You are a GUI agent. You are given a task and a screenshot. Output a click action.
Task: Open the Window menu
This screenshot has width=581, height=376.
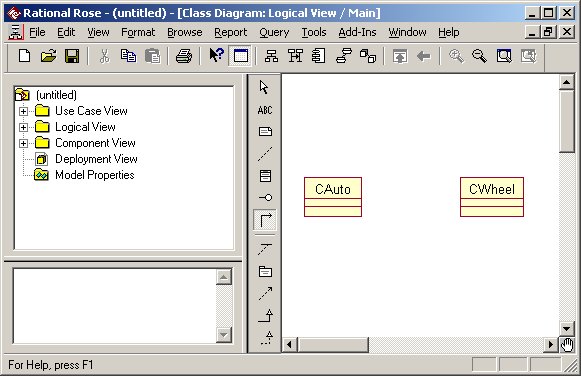tap(407, 32)
